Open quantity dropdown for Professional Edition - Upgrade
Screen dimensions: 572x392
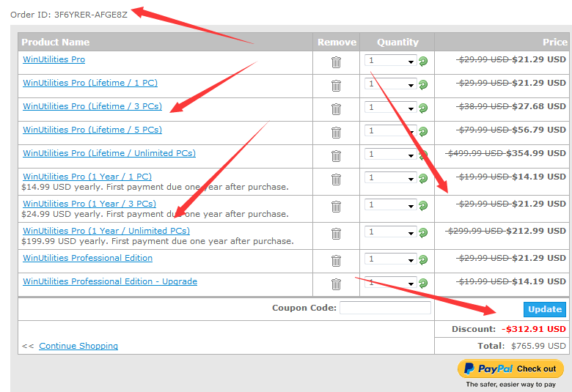click(390, 282)
